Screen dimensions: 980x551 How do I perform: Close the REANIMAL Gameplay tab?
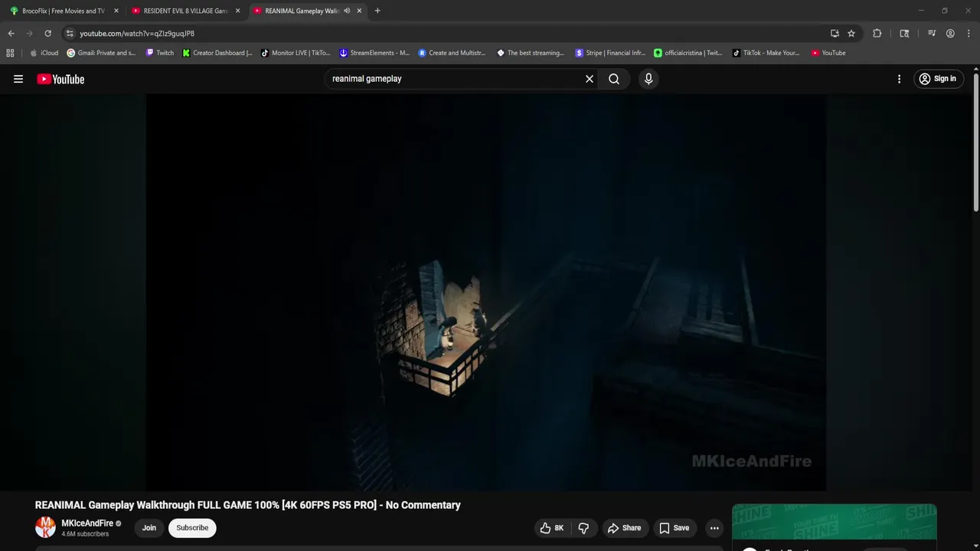[359, 11]
